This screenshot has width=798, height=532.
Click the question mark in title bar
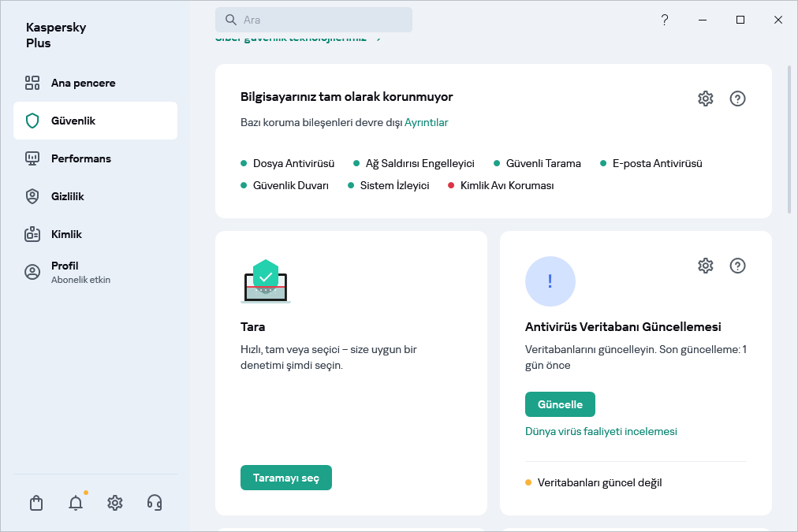click(665, 20)
